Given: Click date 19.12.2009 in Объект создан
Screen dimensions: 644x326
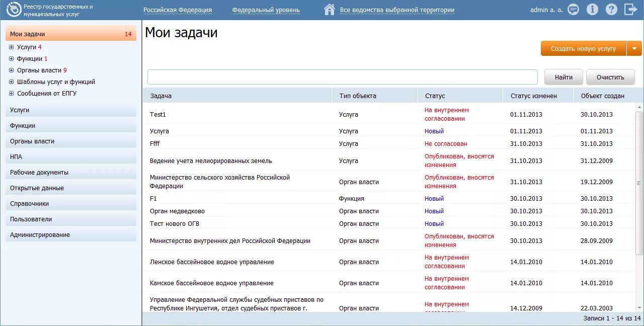Looking at the screenshot, I should (597, 182).
